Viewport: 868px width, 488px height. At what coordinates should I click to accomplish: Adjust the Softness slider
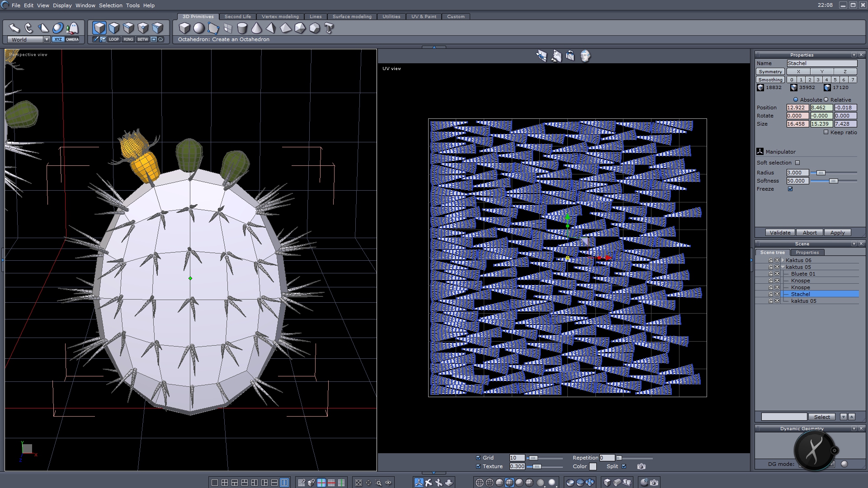point(833,181)
